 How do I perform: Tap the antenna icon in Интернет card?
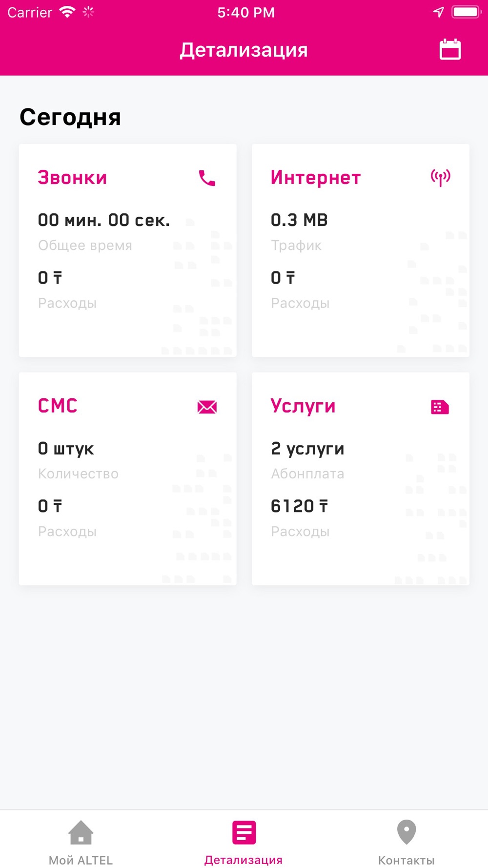[440, 178]
